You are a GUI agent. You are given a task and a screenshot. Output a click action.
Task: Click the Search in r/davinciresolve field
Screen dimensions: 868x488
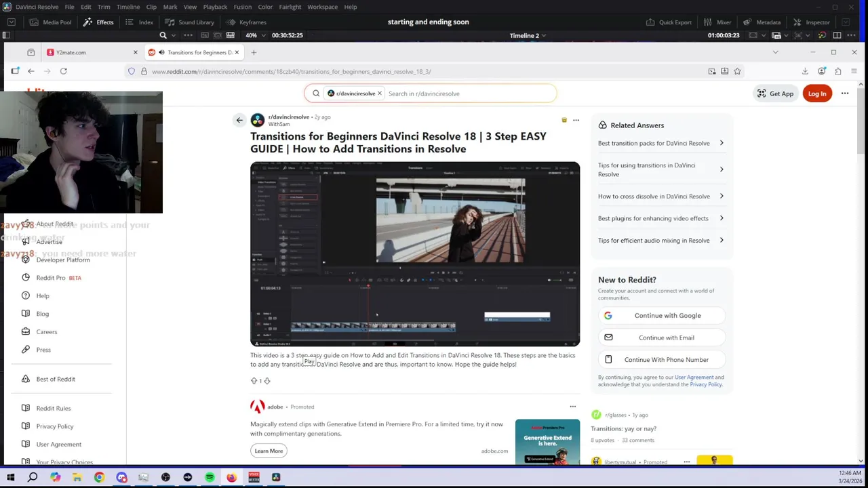coord(470,94)
